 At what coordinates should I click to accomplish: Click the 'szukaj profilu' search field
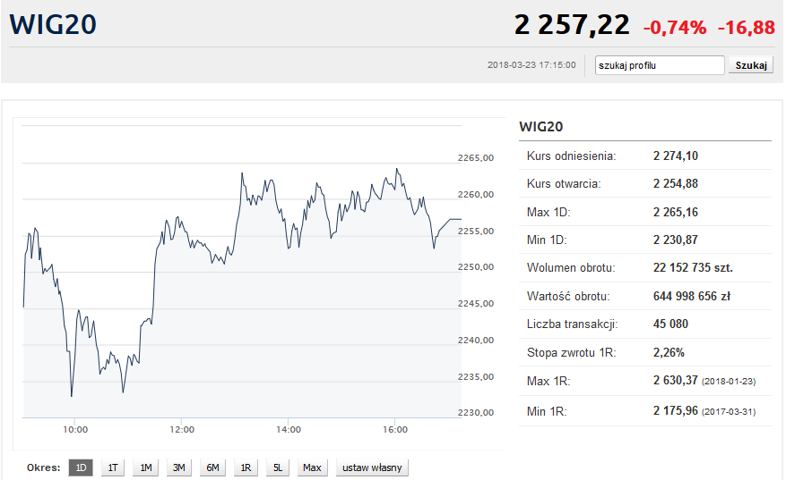pos(659,66)
